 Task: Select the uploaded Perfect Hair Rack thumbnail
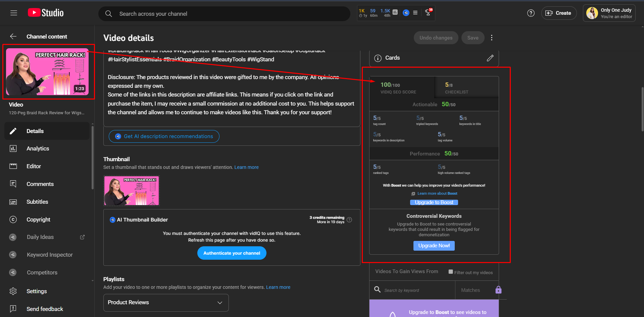(132, 191)
